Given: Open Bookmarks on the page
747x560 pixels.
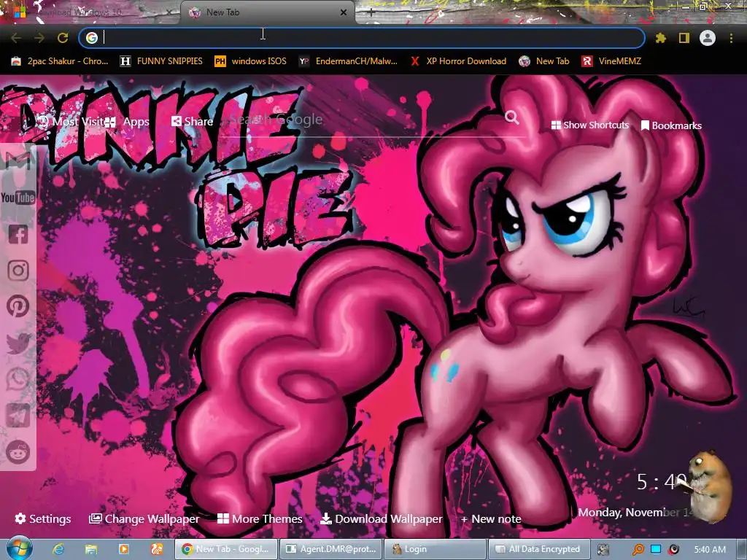Looking at the screenshot, I should (x=671, y=125).
